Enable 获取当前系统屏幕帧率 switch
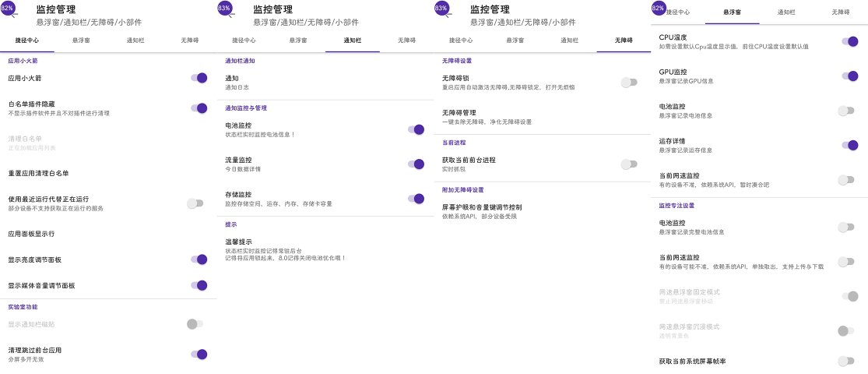The height and width of the screenshot is (374, 868). tap(846, 362)
